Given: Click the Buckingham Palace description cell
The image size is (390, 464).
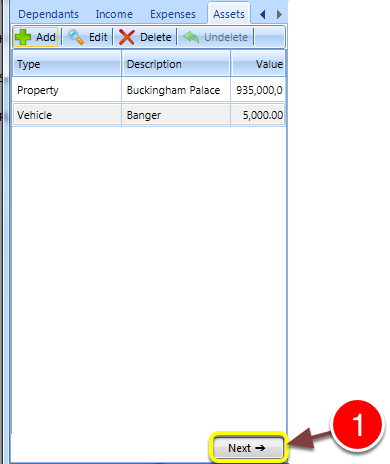Looking at the screenshot, I should pos(176,90).
